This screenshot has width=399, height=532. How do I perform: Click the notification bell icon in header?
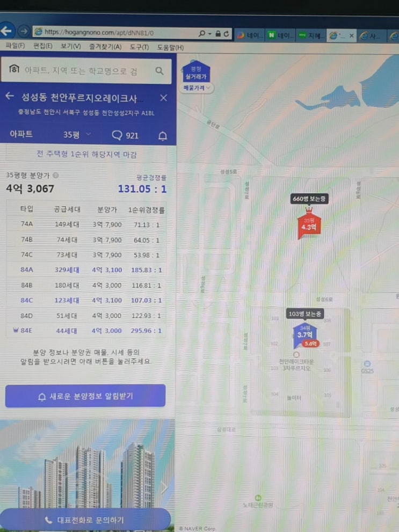(163, 136)
